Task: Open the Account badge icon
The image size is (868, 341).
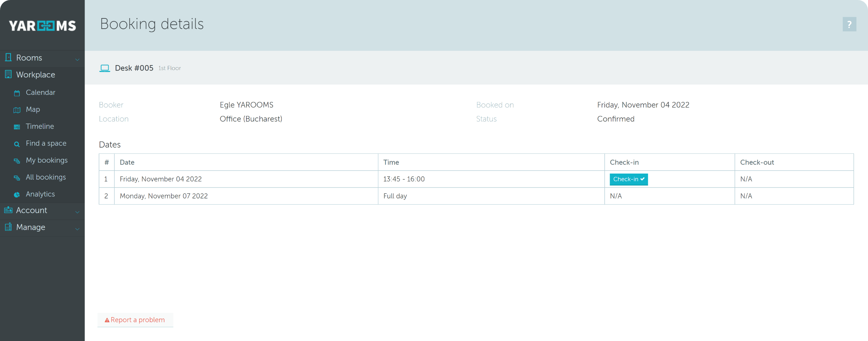Action: point(8,210)
